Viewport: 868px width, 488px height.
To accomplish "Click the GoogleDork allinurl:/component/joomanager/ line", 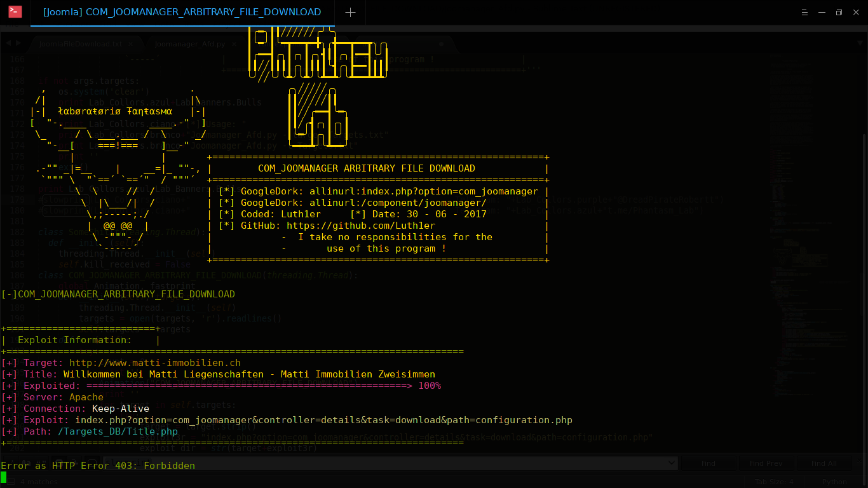I will pyautogui.click(x=352, y=203).
